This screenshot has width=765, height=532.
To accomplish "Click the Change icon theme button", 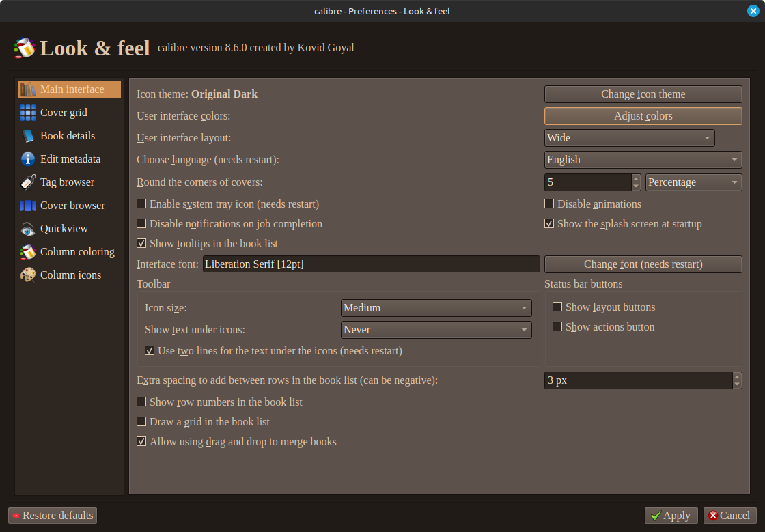I will click(x=643, y=94).
